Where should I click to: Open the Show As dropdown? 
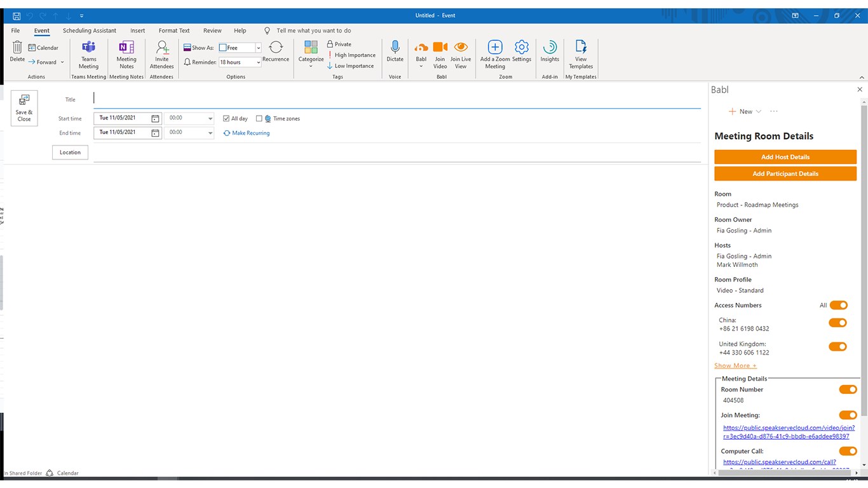(x=258, y=48)
